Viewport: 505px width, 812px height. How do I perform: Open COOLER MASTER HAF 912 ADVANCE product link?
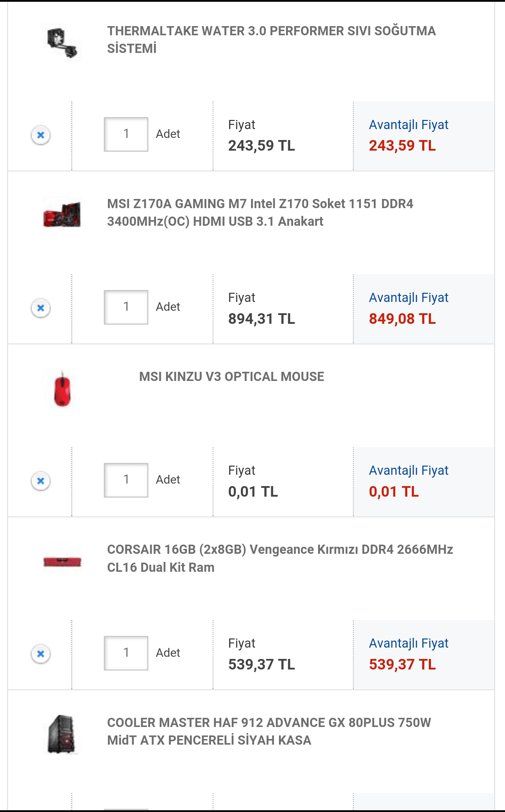point(269,731)
